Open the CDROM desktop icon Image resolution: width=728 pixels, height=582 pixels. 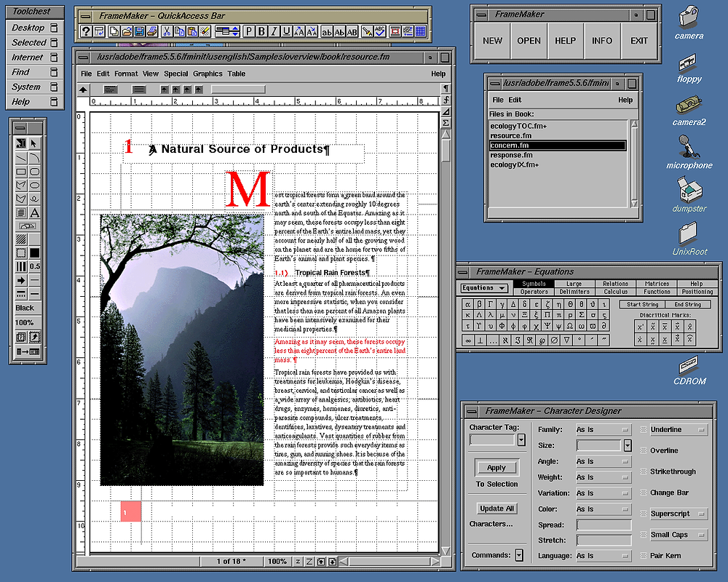(x=689, y=371)
